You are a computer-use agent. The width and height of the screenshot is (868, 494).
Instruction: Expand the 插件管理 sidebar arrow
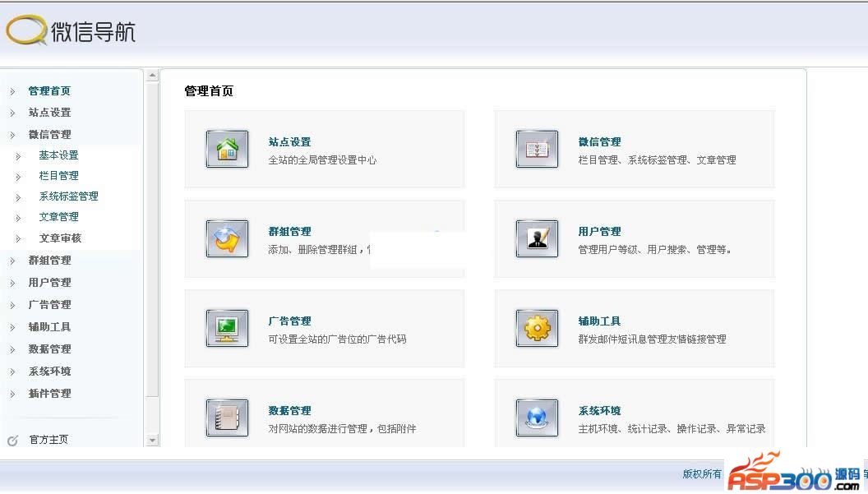click(x=12, y=394)
